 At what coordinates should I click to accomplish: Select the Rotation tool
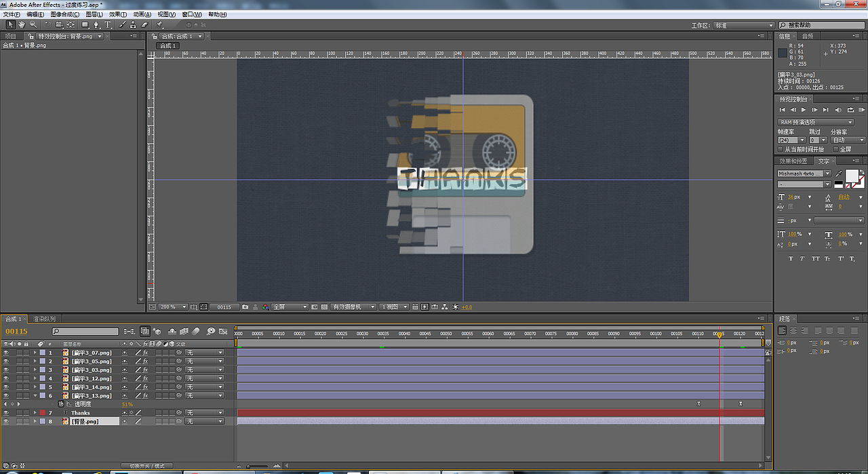point(47,24)
